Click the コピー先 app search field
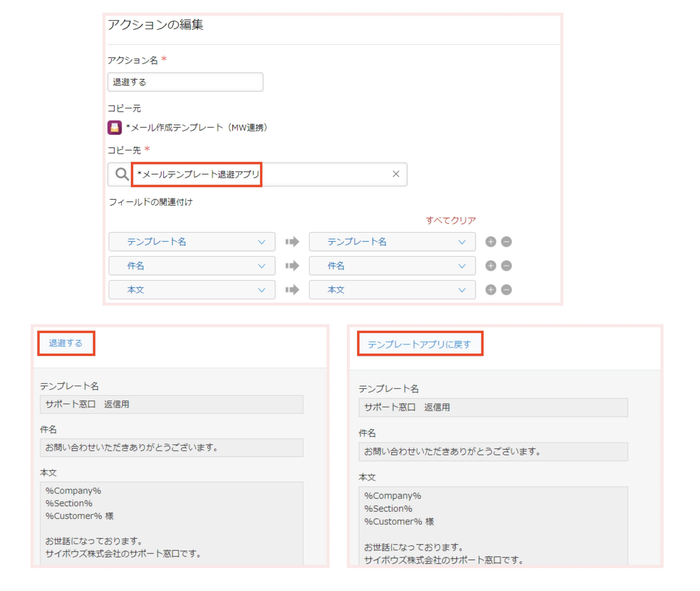The width and height of the screenshot is (700, 591). point(257,174)
